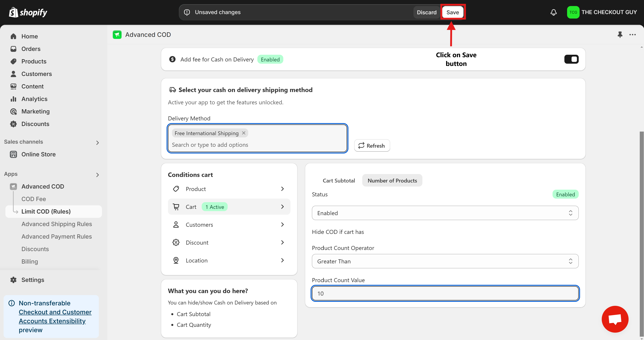Open Advanced Payment Rules page
Image resolution: width=644 pixels, height=340 pixels.
point(57,236)
